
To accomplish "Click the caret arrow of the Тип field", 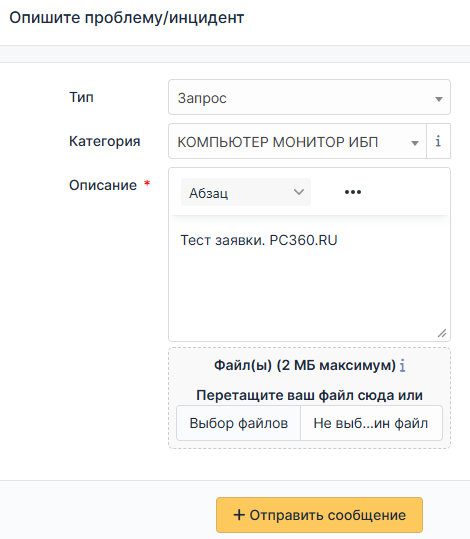I will pos(439,99).
